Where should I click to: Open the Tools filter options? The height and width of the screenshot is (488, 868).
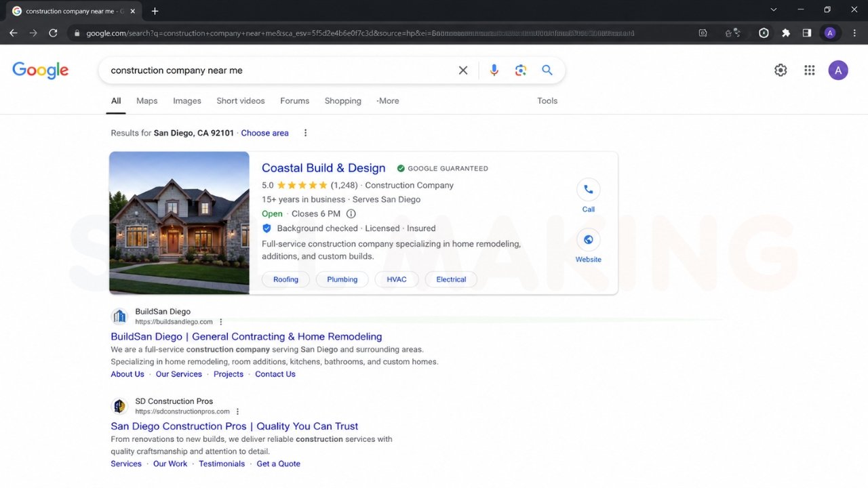[x=547, y=101]
